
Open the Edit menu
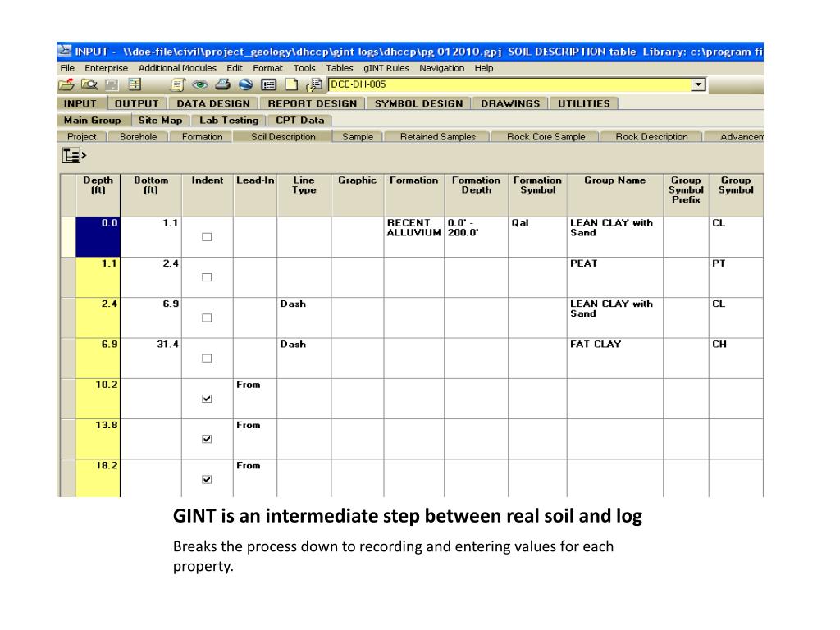click(235, 68)
